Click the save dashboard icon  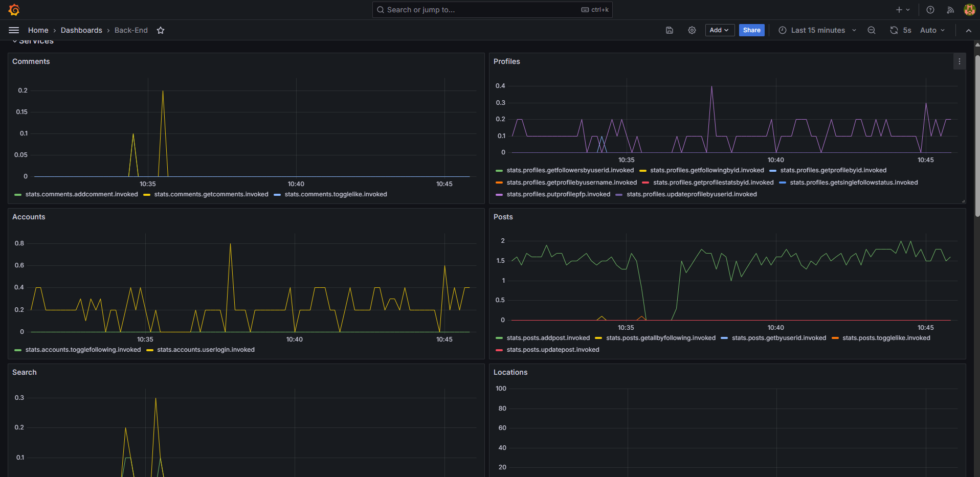click(x=669, y=30)
